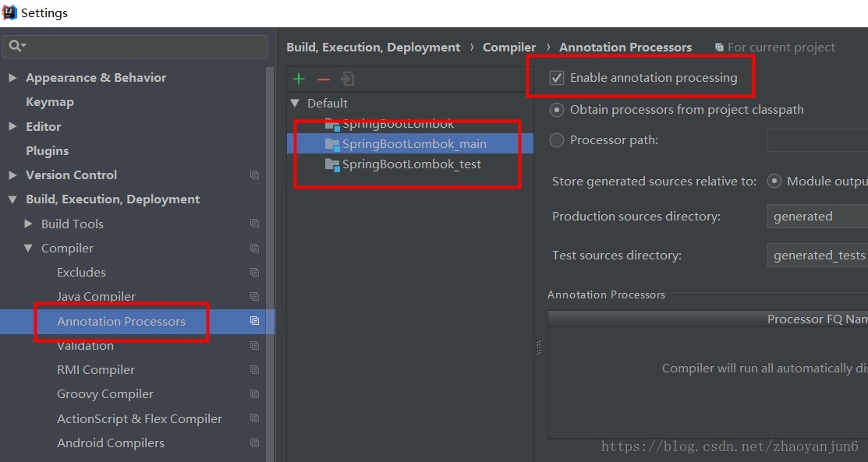This screenshot has width=868, height=462.
Task: Toggle Enable annotation processing checkbox
Action: 557,78
